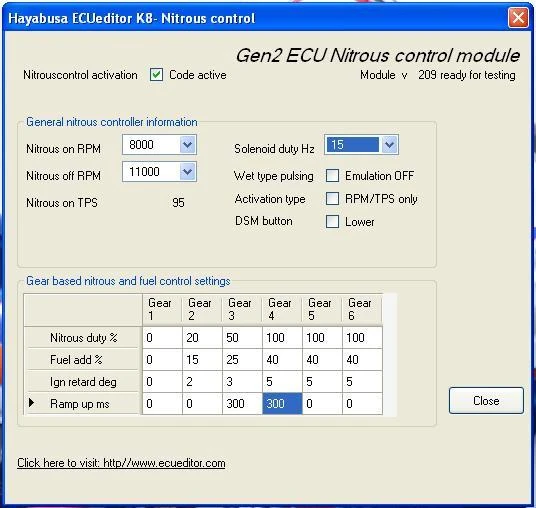Select the Nitrous duty % row header

83,337
